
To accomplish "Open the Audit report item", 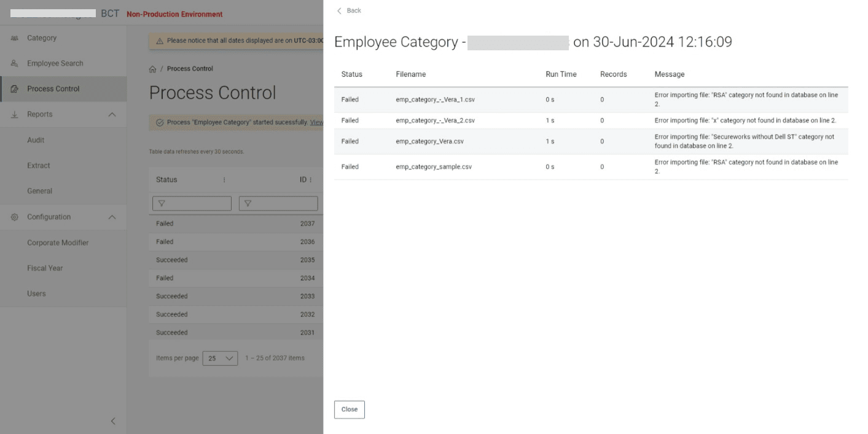I will (63, 141).
